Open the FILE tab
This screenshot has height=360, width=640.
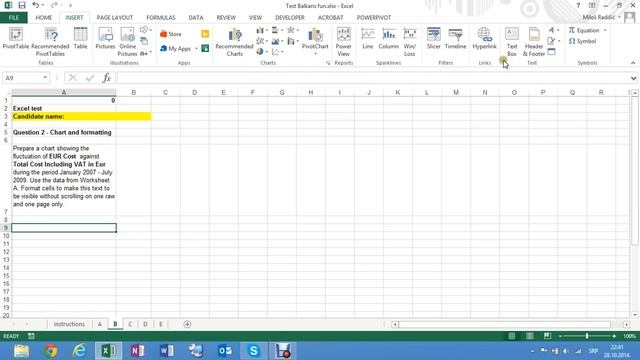(14, 18)
